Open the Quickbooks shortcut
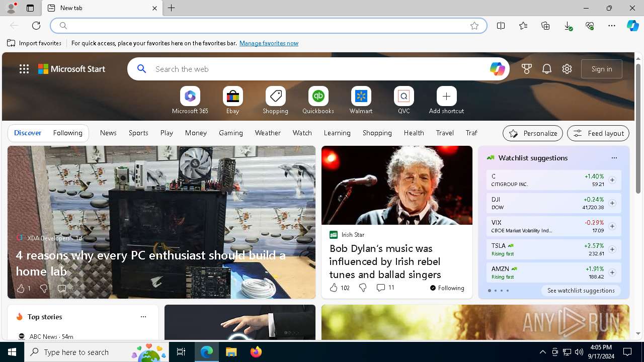Image resolution: width=644 pixels, height=362 pixels. pyautogui.click(x=318, y=101)
